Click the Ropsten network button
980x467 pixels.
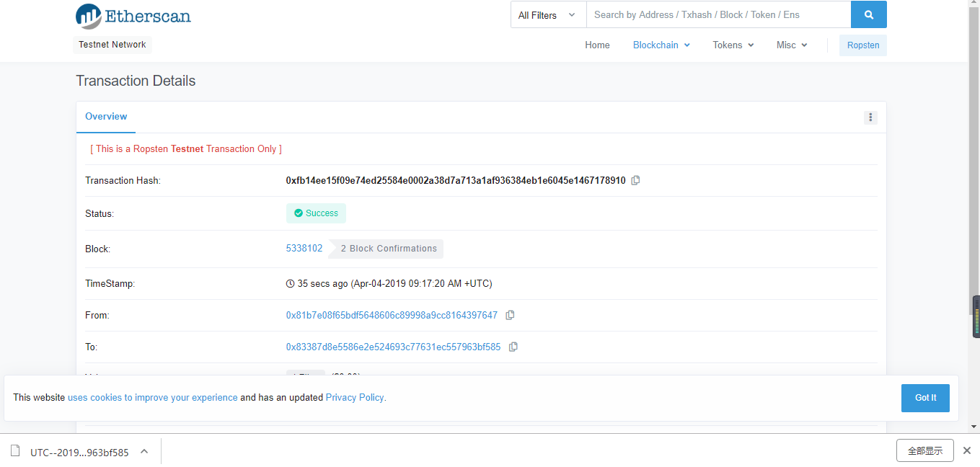(863, 45)
